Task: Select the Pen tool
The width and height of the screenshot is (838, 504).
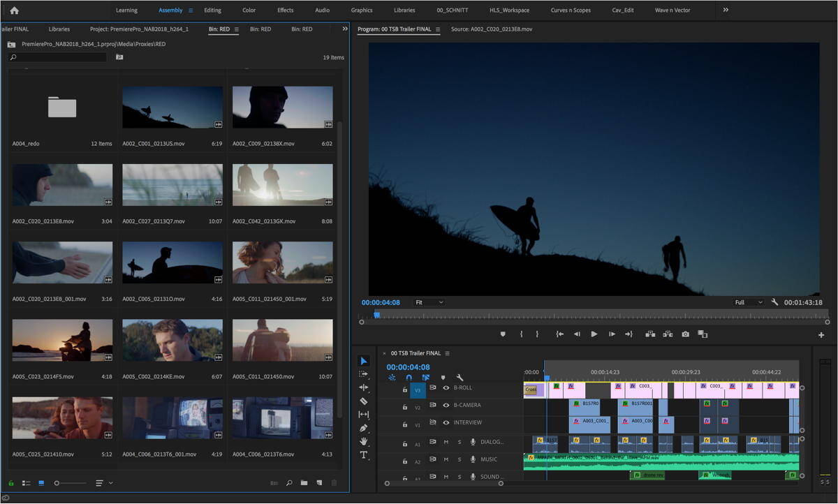Action: pos(364,428)
